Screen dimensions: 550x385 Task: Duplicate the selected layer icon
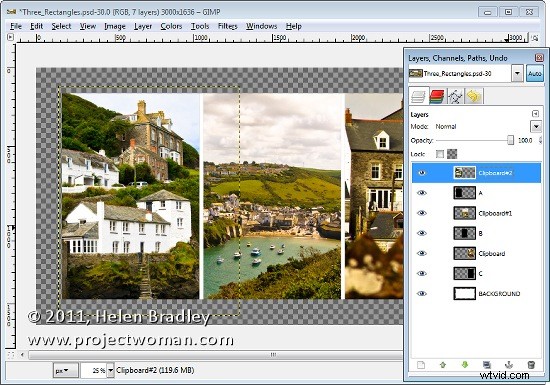click(x=487, y=365)
